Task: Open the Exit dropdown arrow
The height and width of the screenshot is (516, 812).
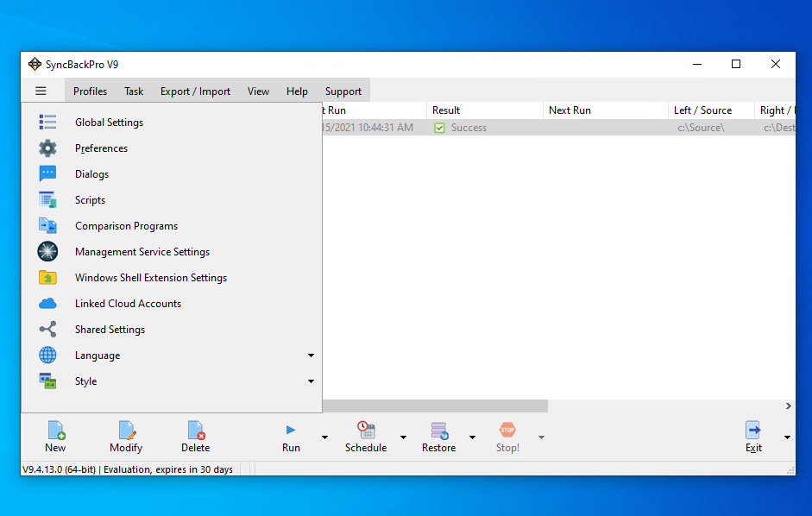Action: tap(787, 437)
